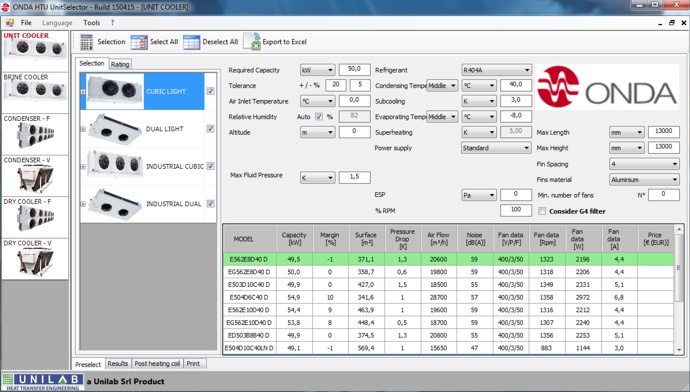Switch to the Results tab
The height and width of the screenshot is (392, 690).
point(117,364)
